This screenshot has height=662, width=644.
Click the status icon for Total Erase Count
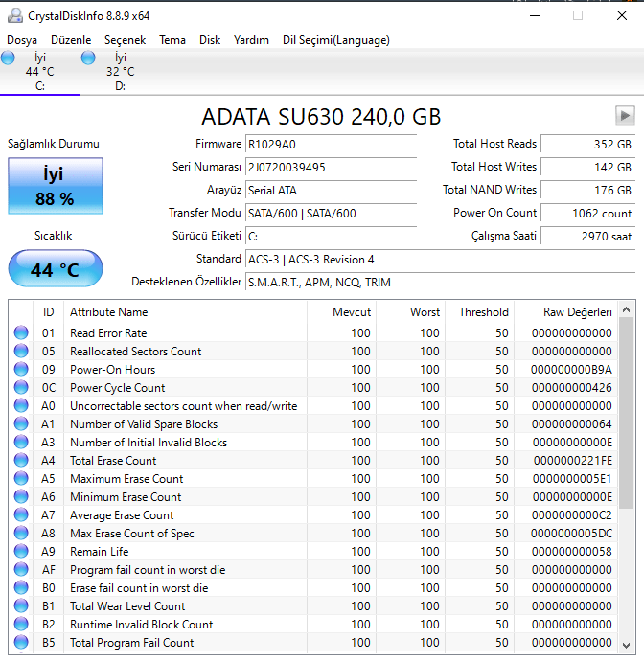coord(21,460)
